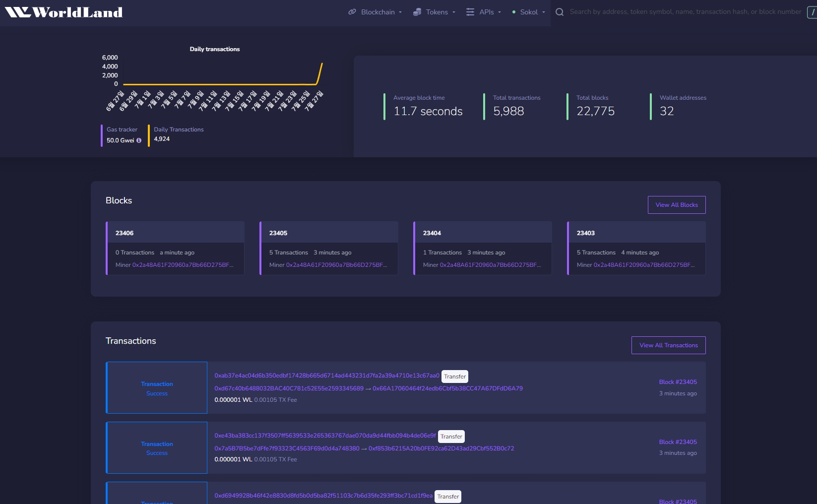817x504 pixels.
Task: Expand the Blockchain dropdown menu
Action: coord(378,12)
